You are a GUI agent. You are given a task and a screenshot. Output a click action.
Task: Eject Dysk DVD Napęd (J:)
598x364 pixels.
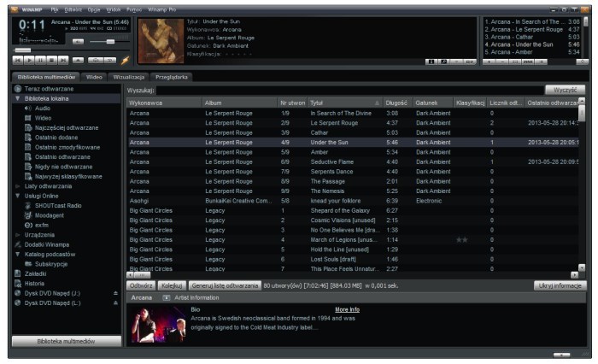click(x=115, y=293)
